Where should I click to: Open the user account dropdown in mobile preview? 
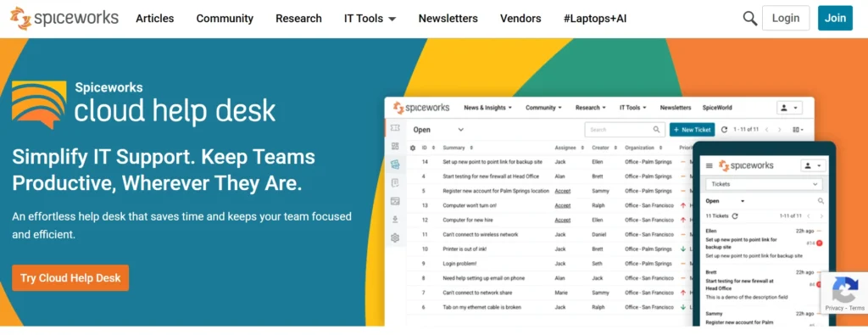click(x=814, y=165)
